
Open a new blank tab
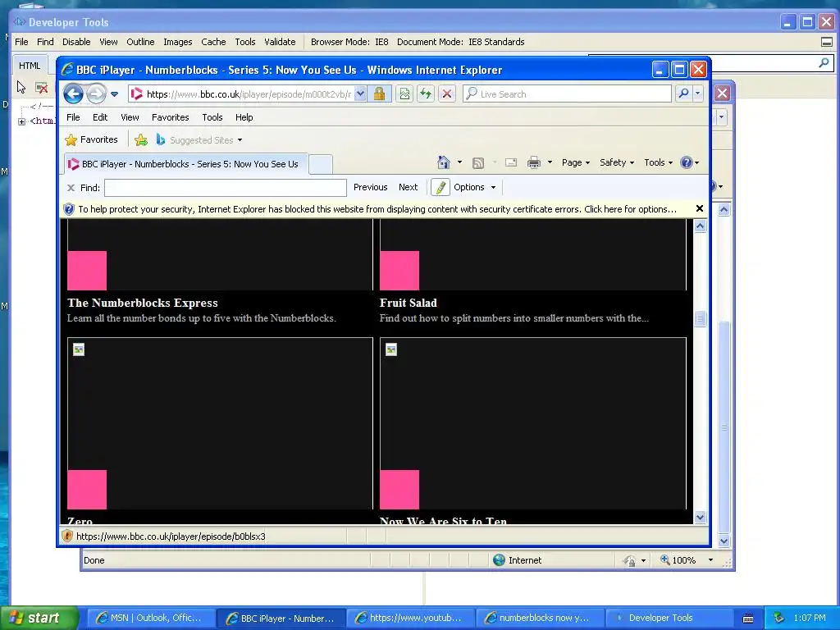pyautogui.click(x=321, y=164)
